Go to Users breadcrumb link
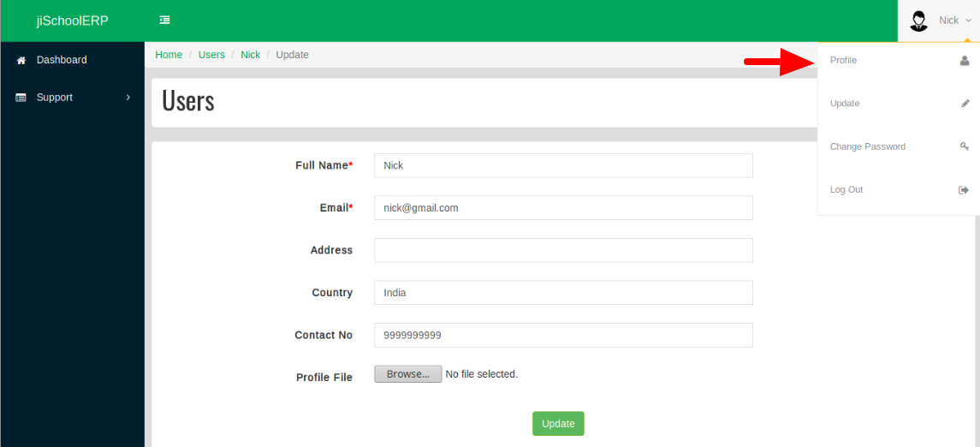This screenshot has height=447, width=980. click(211, 55)
